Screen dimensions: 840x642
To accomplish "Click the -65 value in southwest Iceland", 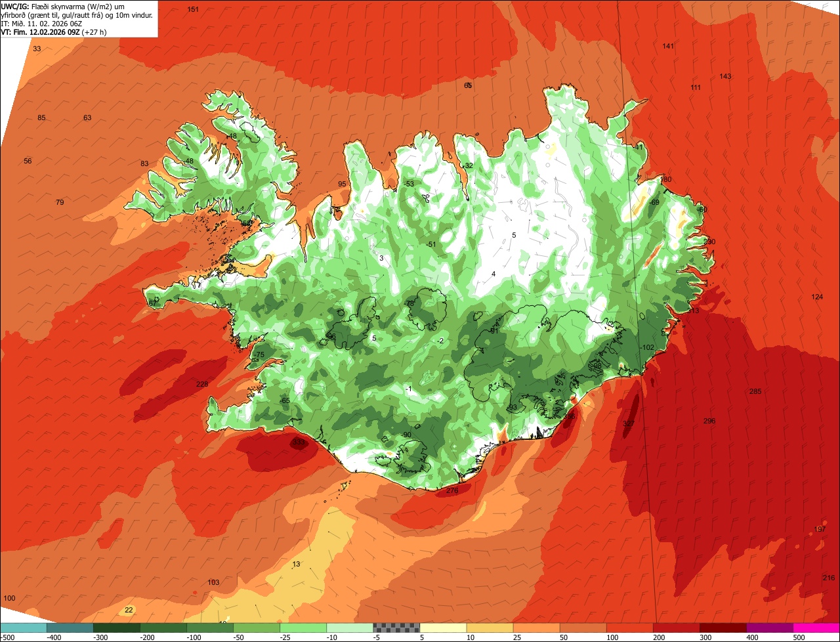I will click(284, 400).
